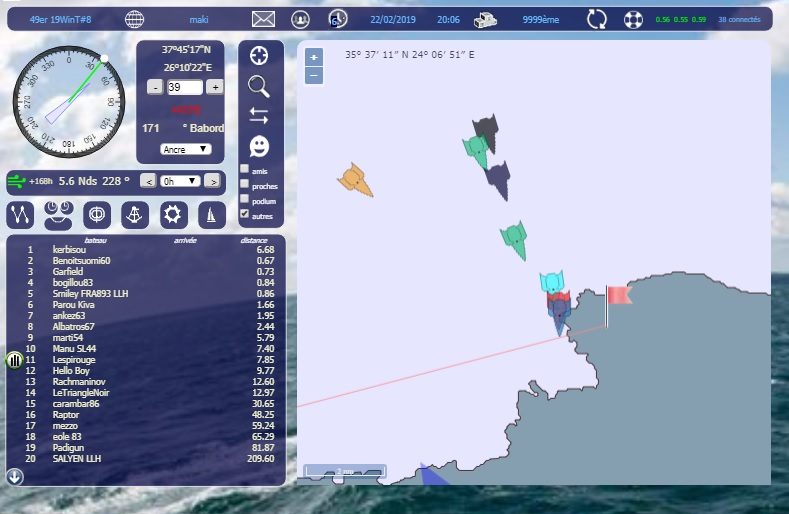This screenshot has width=789, height=514.
Task: Open settings with the gear icon
Action: (174, 213)
